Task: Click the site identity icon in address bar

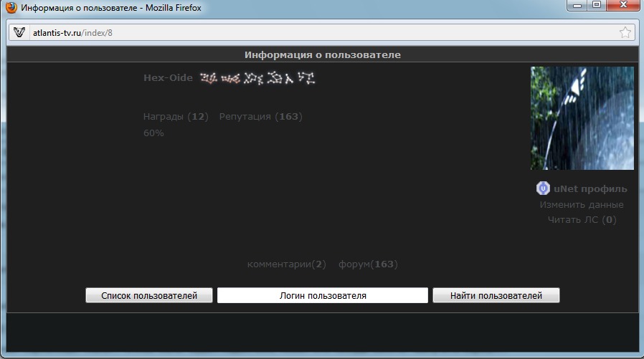Action: point(19,32)
